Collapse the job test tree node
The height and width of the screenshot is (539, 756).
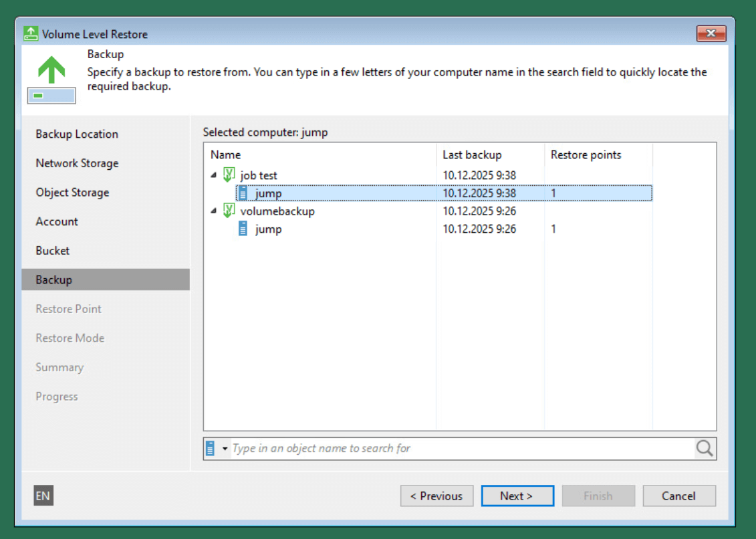213,175
